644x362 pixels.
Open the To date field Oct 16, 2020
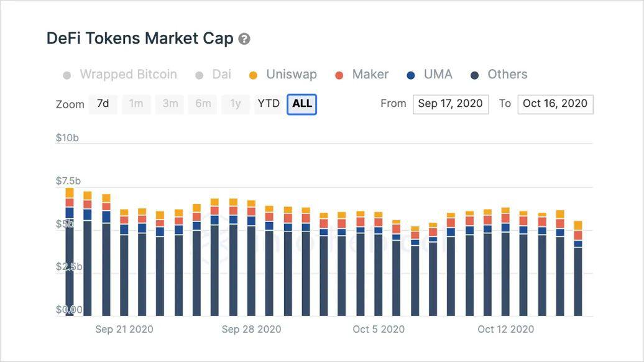pyautogui.click(x=555, y=104)
